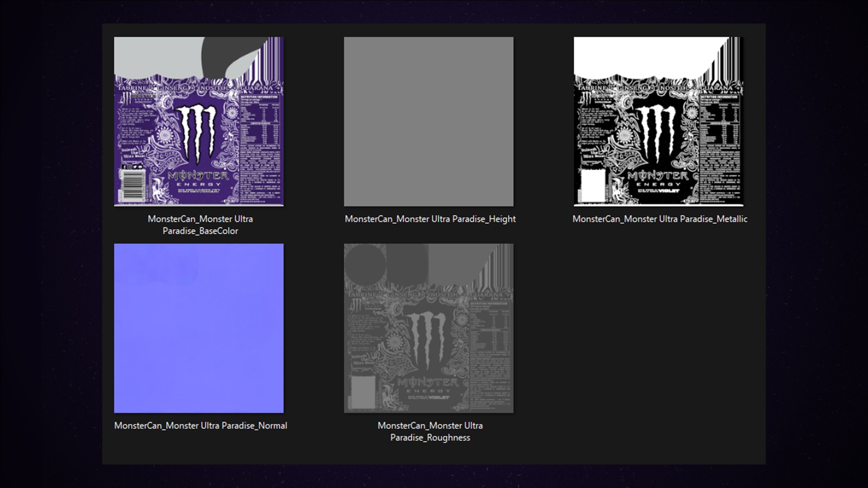Select the Roughness file name label
868x488 pixels.
point(430,432)
